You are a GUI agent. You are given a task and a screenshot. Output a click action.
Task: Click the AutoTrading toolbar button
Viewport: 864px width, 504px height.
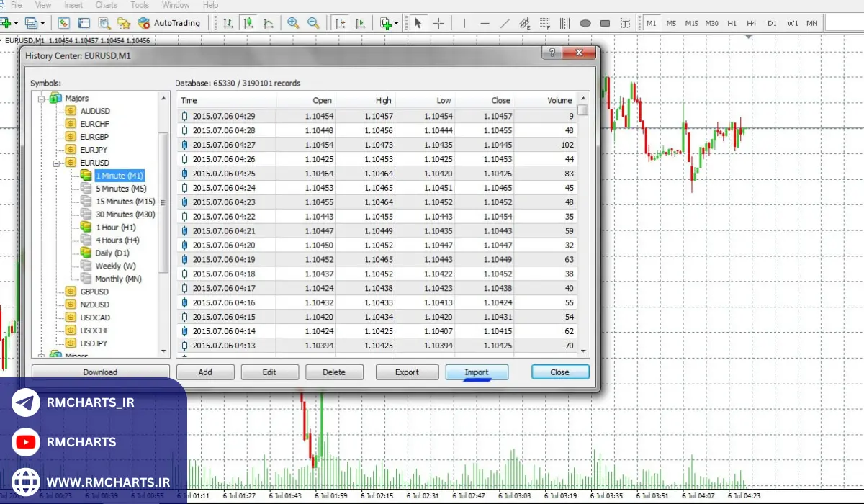[170, 23]
